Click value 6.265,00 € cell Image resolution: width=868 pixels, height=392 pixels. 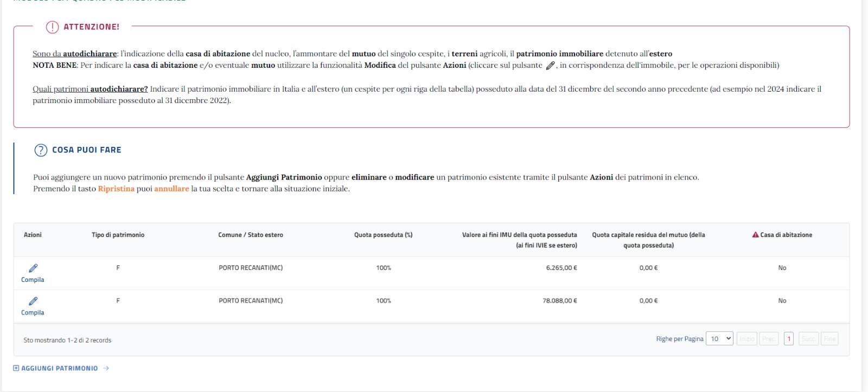tap(561, 268)
